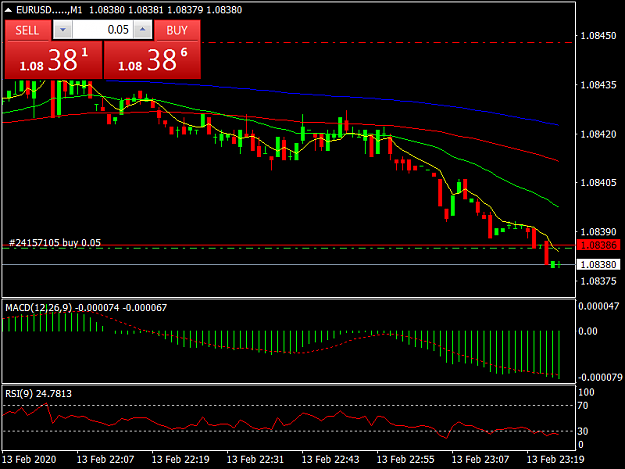Click the 13 Feb 2020 date label
The width and height of the screenshot is (625, 469).
(x=29, y=459)
